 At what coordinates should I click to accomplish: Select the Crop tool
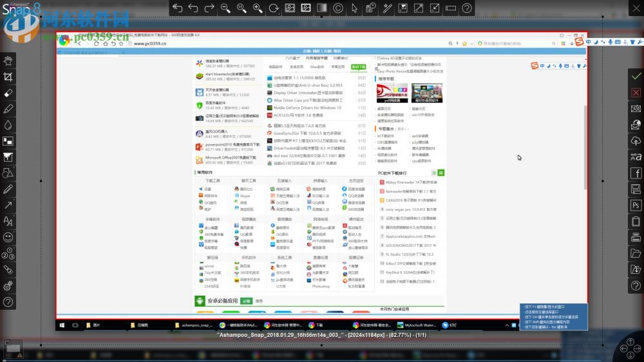[8, 77]
